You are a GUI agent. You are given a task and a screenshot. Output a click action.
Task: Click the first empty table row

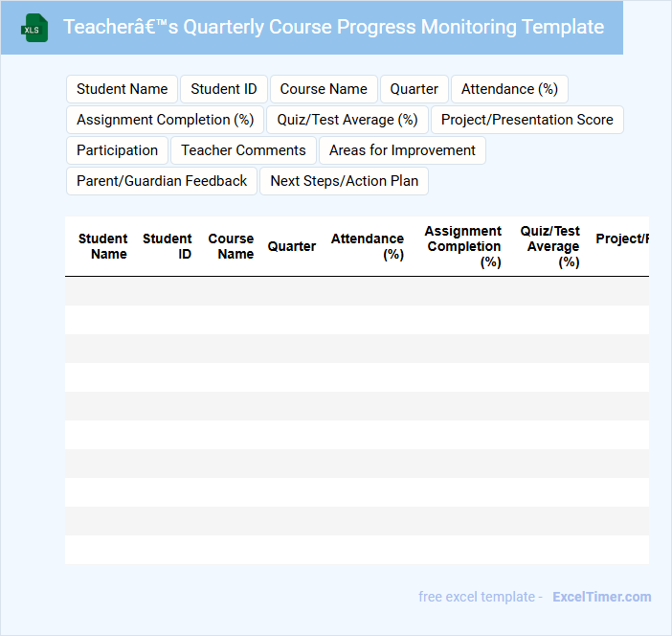coord(356,291)
